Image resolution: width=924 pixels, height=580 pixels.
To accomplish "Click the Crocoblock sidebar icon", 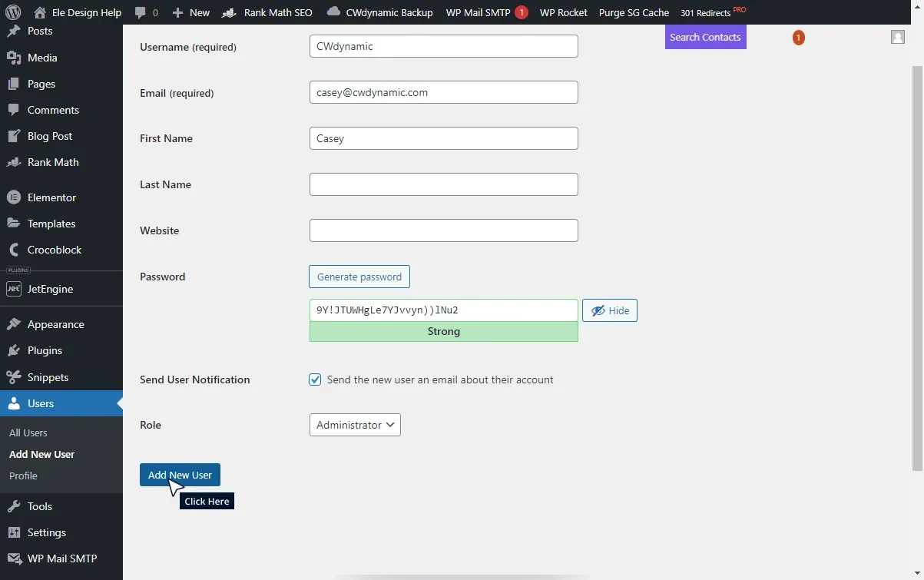I will pos(14,250).
